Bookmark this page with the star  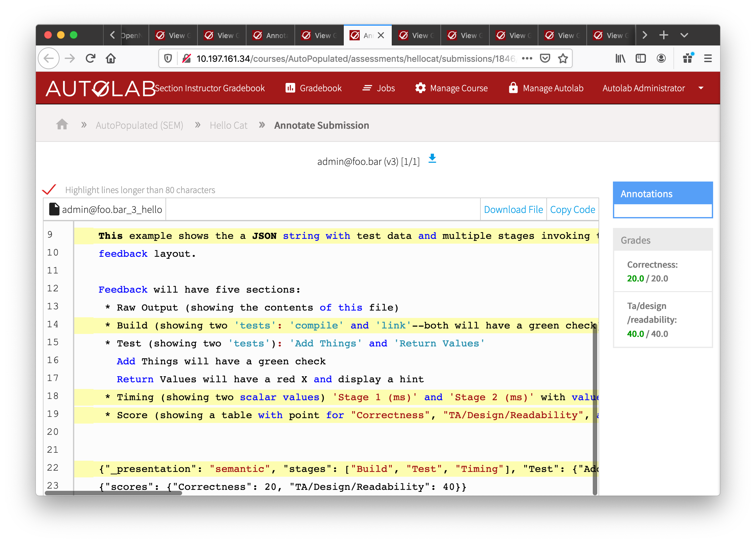(x=563, y=58)
